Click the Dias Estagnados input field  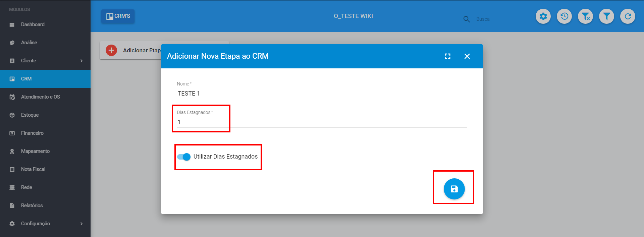[322, 122]
